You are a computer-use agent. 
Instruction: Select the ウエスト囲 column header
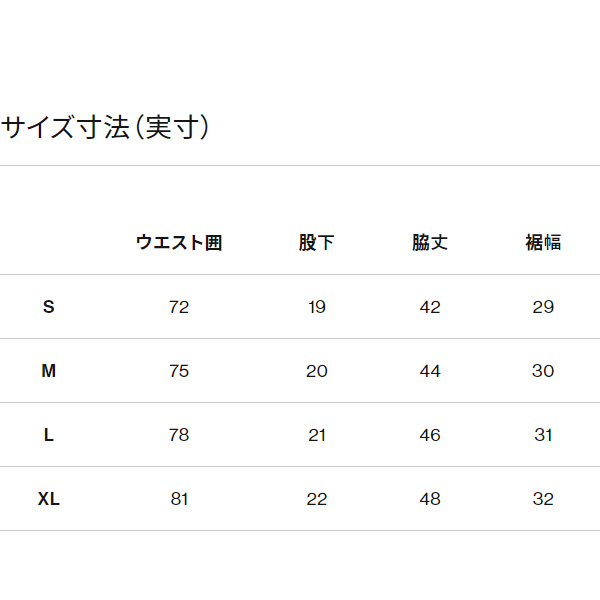point(179,243)
